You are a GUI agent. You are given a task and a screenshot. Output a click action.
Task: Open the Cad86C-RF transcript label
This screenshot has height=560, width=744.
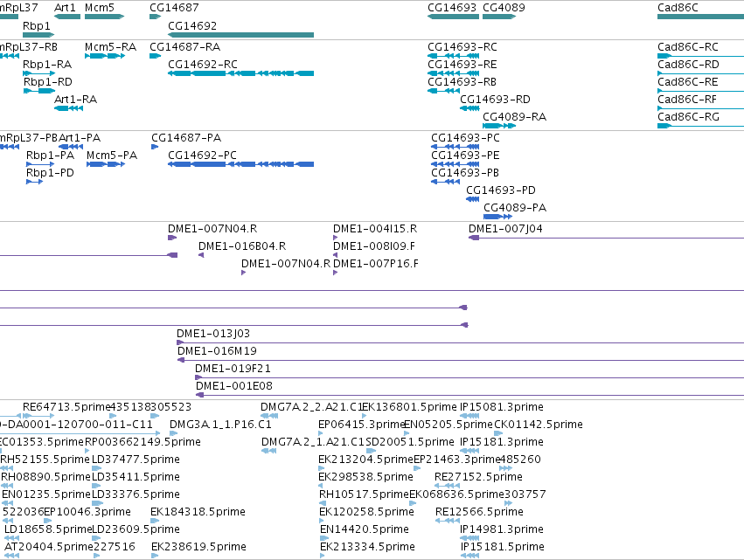tap(687, 100)
